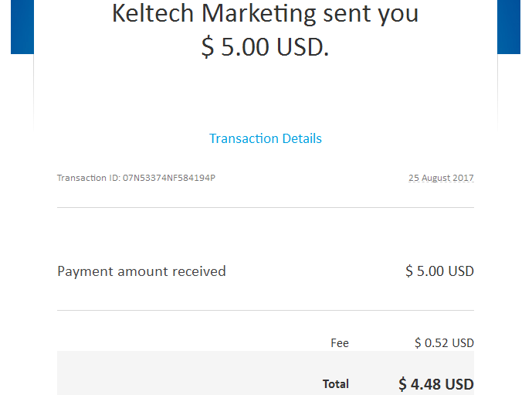The image size is (532, 395).
Task: Click the word Marketing in the heading
Action: pyautogui.click(x=259, y=14)
